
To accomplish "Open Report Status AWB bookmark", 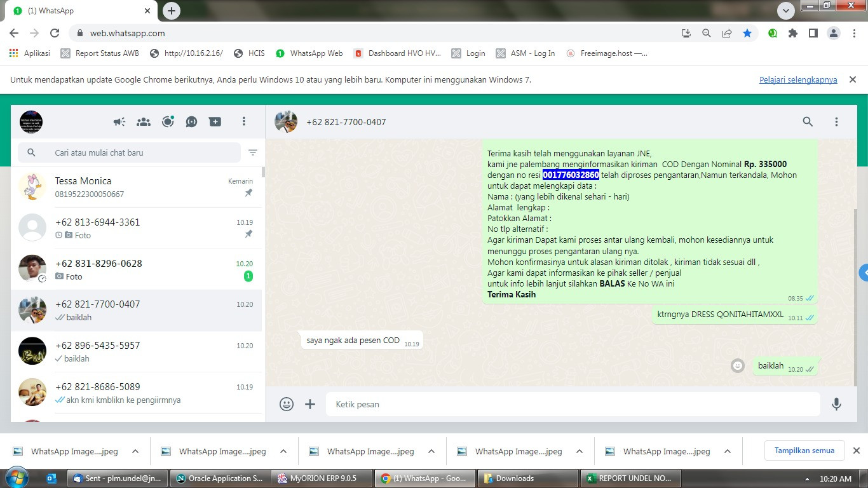I will point(100,53).
